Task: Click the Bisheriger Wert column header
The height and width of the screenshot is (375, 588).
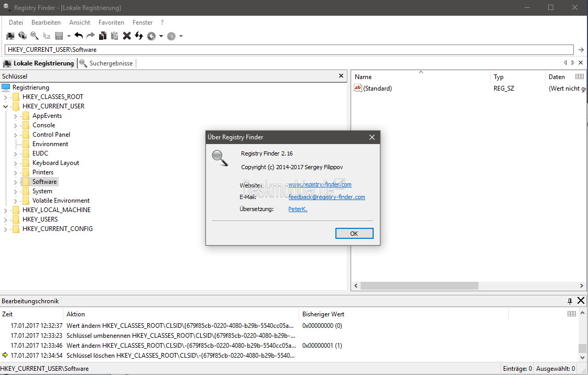Action: point(404,314)
